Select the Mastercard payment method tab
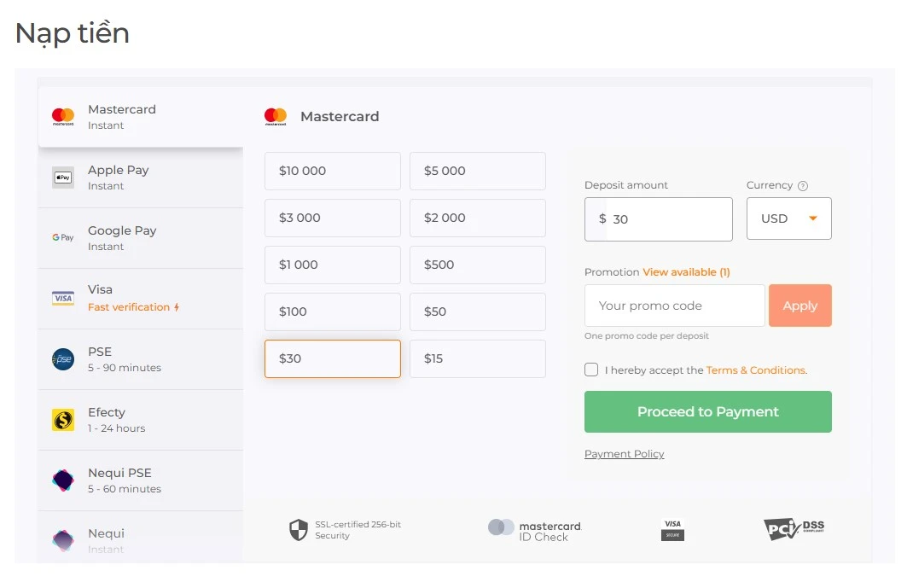Screen dimensions: 907x588 141,117
